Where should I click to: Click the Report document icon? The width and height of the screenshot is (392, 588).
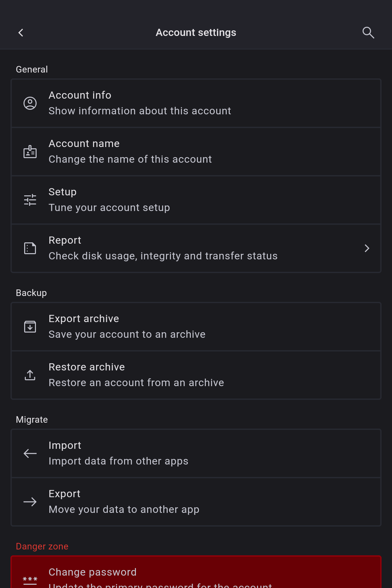tap(30, 248)
